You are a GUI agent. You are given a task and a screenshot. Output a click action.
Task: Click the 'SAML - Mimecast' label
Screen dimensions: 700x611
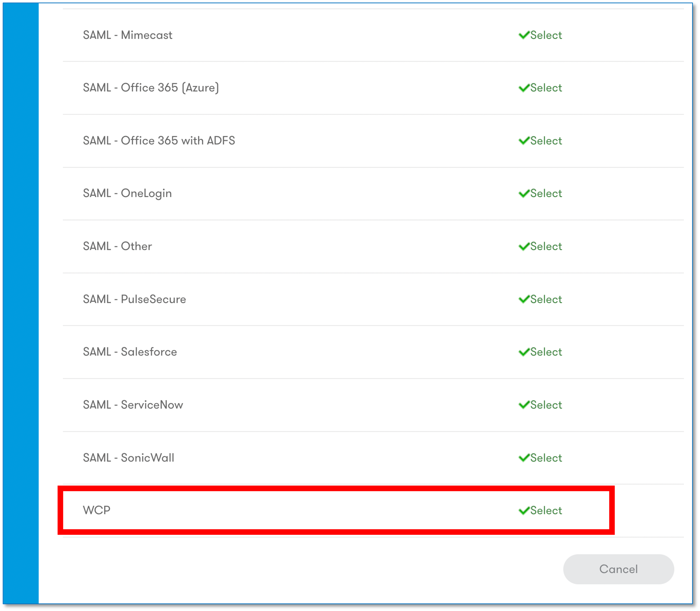coord(128,35)
